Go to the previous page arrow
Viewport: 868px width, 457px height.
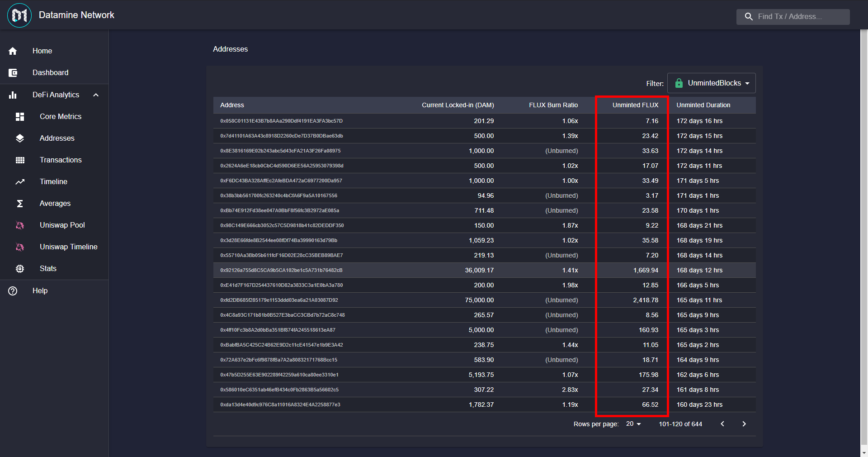(722, 424)
